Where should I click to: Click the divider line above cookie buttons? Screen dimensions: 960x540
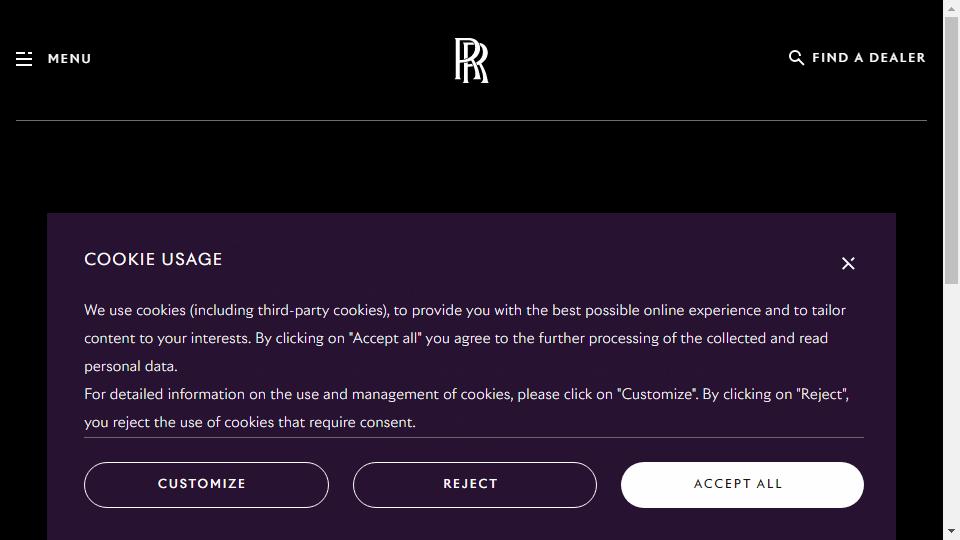(x=474, y=437)
